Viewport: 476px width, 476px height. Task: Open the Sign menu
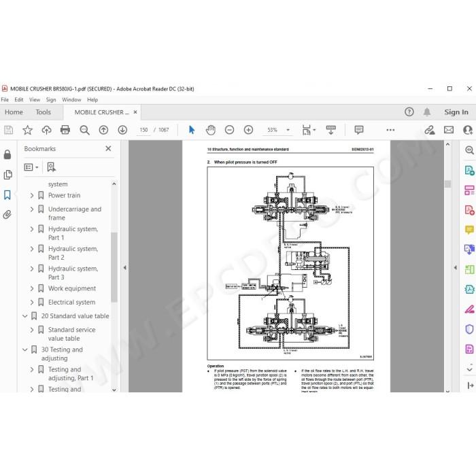[51, 99]
